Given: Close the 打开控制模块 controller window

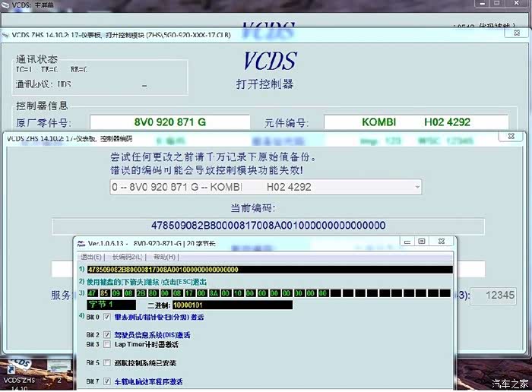Looking at the screenshot, I should pyautogui.click(x=517, y=33).
